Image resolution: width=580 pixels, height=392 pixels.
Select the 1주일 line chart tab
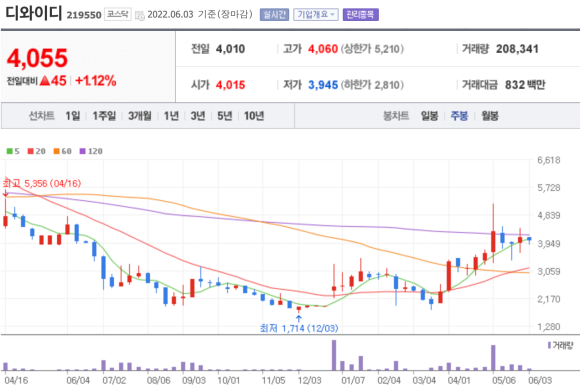(x=104, y=116)
